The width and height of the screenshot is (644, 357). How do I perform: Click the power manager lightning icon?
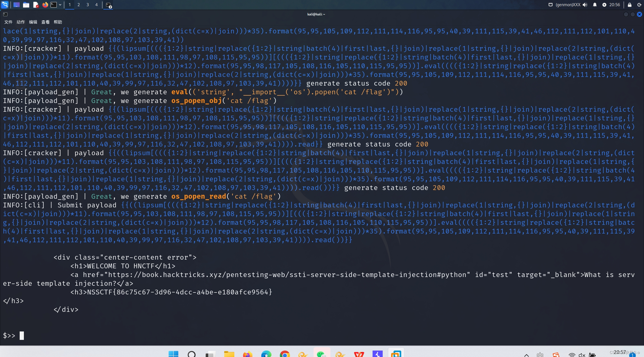point(604,4)
